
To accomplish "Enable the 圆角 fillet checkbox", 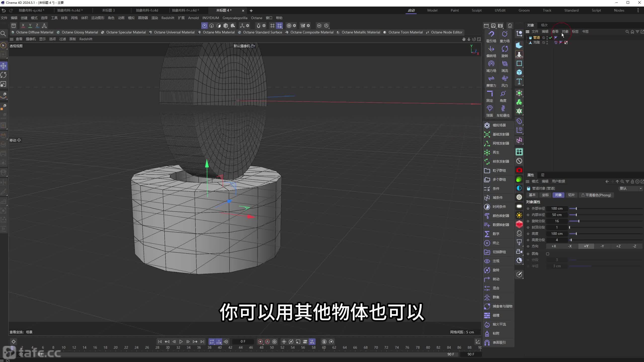I will pos(548,254).
